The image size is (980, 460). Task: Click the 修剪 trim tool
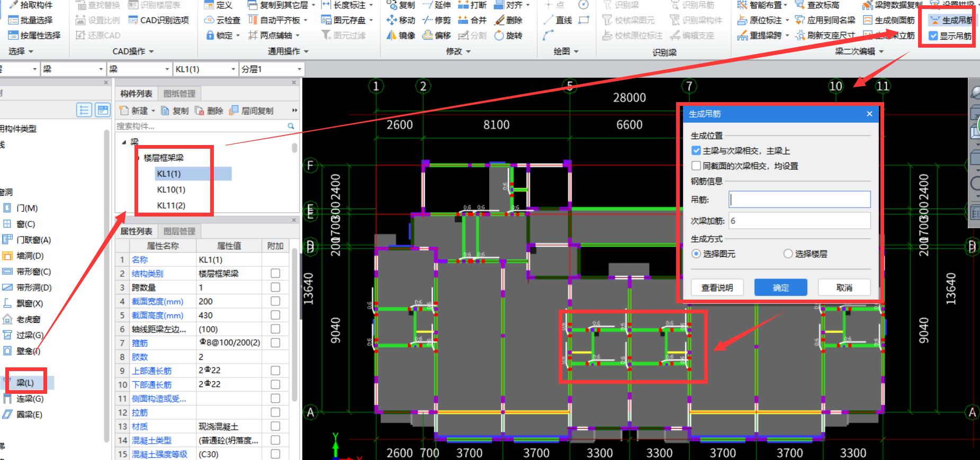click(437, 20)
